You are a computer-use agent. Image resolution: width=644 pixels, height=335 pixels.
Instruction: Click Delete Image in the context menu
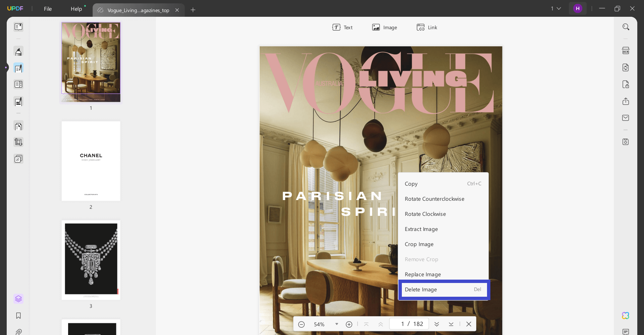(421, 289)
